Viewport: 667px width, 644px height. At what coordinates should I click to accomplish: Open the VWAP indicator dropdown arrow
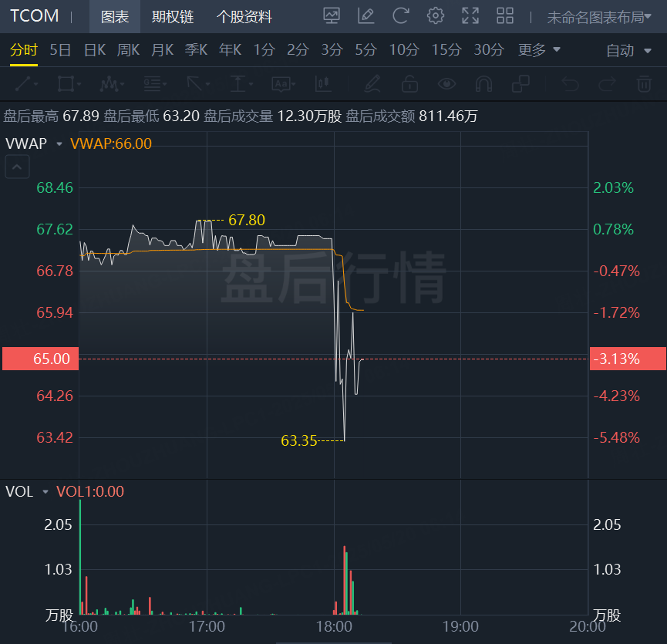[59, 144]
